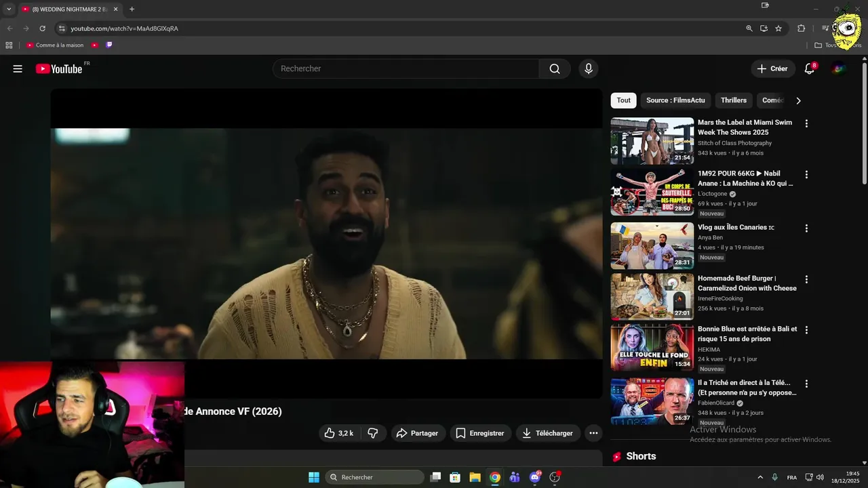
Task: Click the Chrome address bar URL
Action: pyautogui.click(x=124, y=28)
